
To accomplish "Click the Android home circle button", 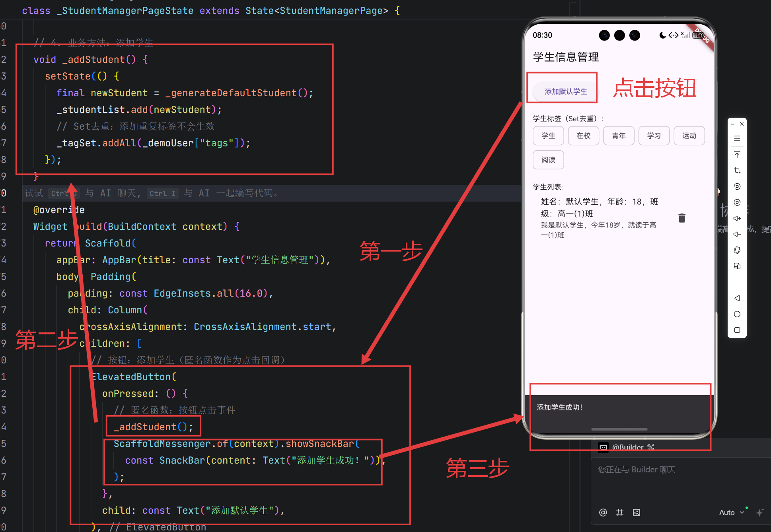I will pos(737,314).
